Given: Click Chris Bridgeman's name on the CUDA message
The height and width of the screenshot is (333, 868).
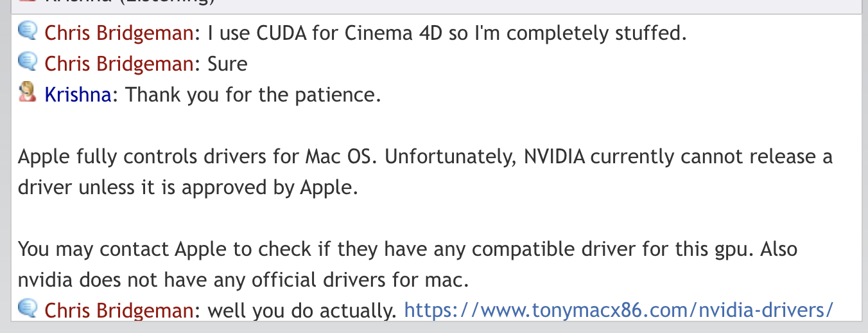Looking at the screenshot, I should 119,33.
